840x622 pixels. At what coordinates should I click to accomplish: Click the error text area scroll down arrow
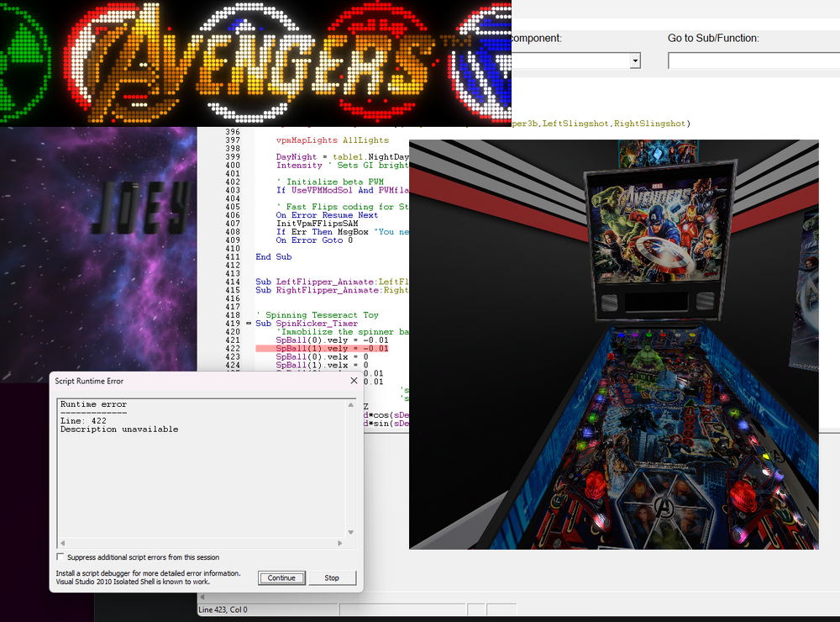click(351, 532)
